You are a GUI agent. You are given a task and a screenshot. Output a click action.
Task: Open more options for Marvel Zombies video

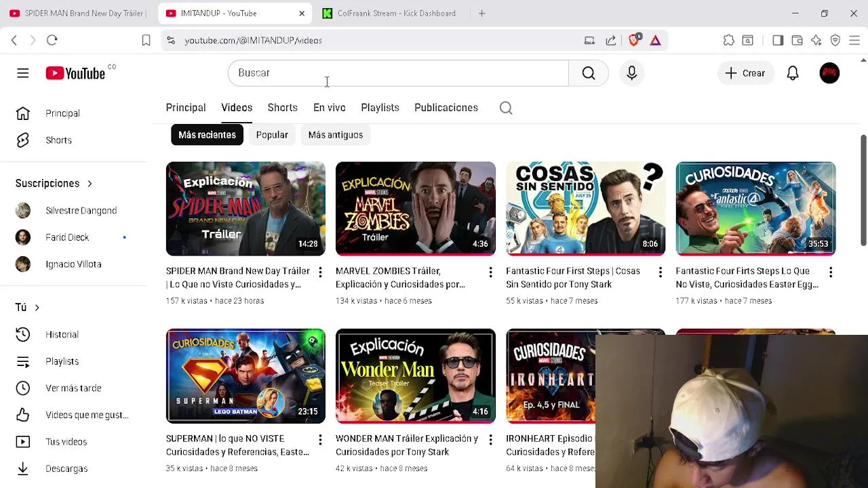(x=490, y=272)
